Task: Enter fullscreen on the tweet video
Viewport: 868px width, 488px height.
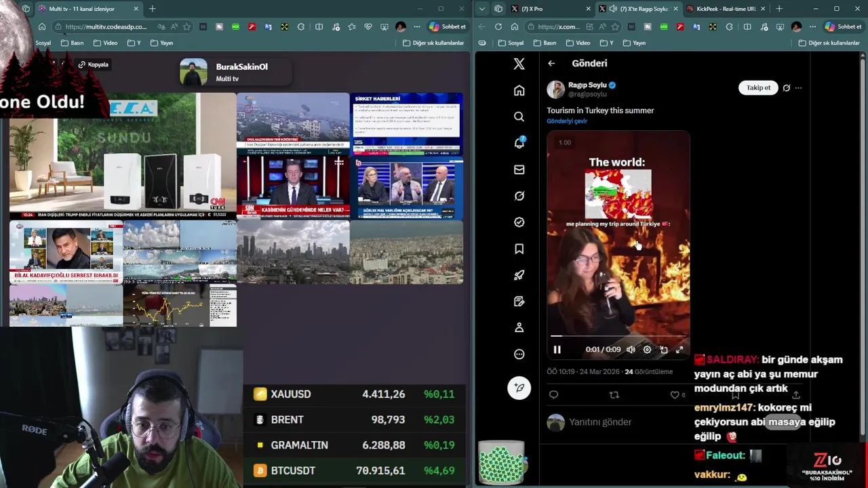Action: [x=679, y=350]
